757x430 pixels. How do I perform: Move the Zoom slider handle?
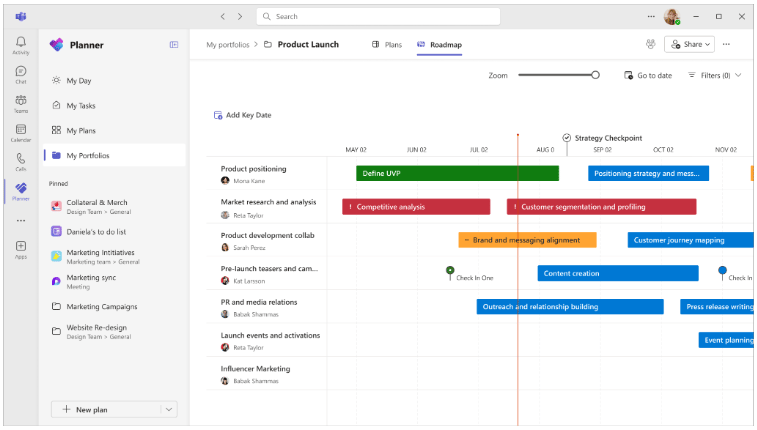tap(595, 75)
